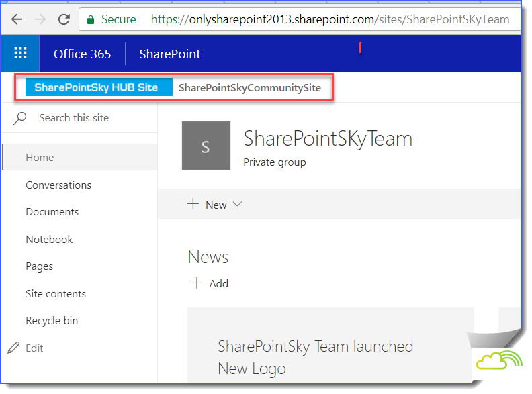Open the Office 365 app launcher waffle
This screenshot has height=394, width=532.
(x=20, y=53)
